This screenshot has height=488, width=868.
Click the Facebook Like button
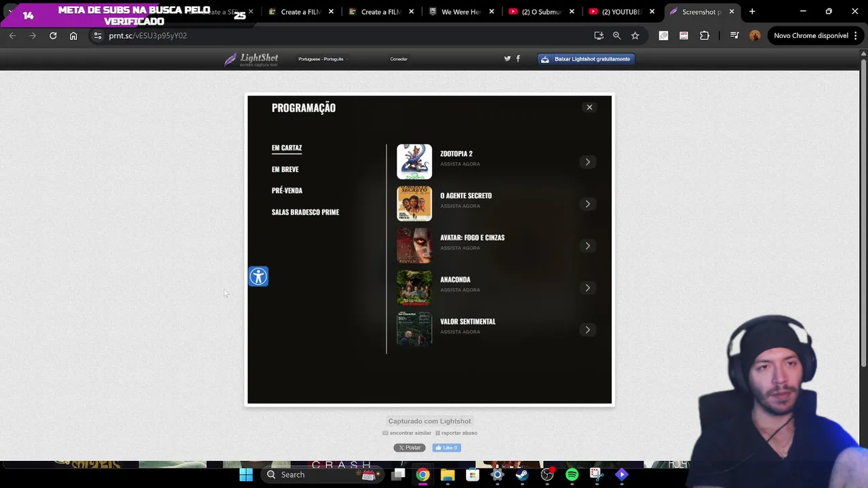447,447
